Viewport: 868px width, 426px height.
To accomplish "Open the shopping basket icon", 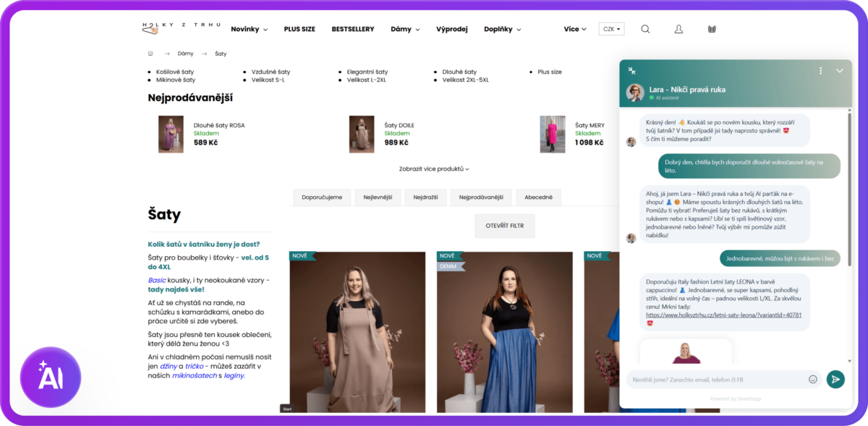I will 712,29.
